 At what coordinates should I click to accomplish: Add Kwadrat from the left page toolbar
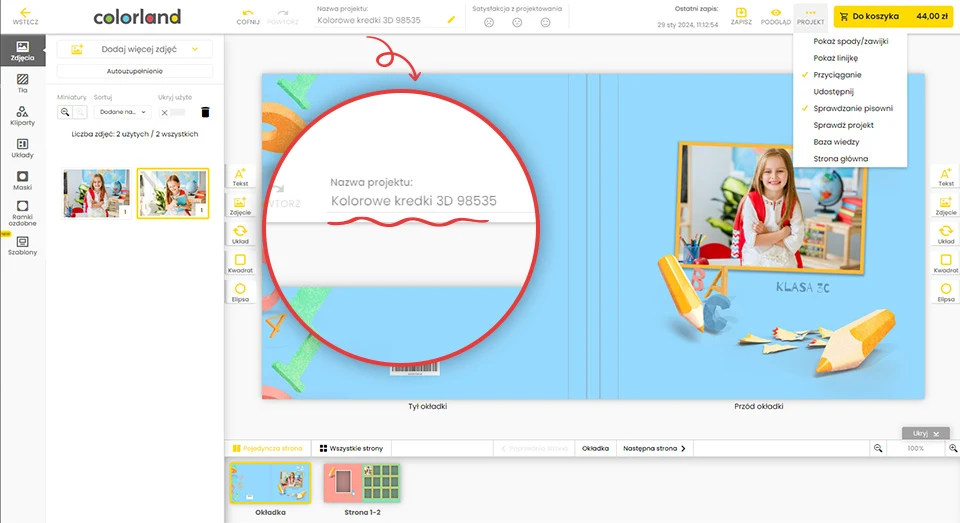pos(240,263)
